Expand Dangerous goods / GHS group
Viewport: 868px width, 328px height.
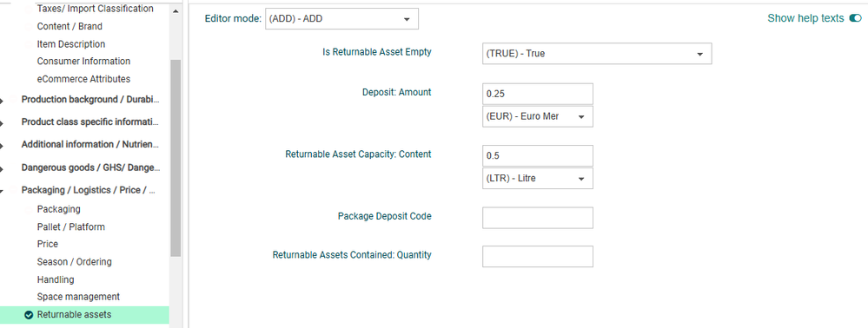tap(2, 168)
